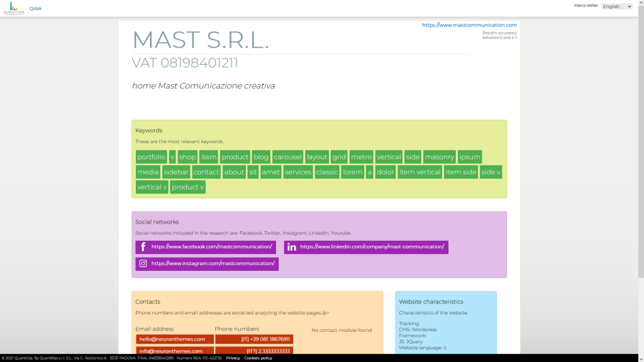
Task: Click the 'CMS: Wordpress' characteristic line
Action: (x=418, y=329)
